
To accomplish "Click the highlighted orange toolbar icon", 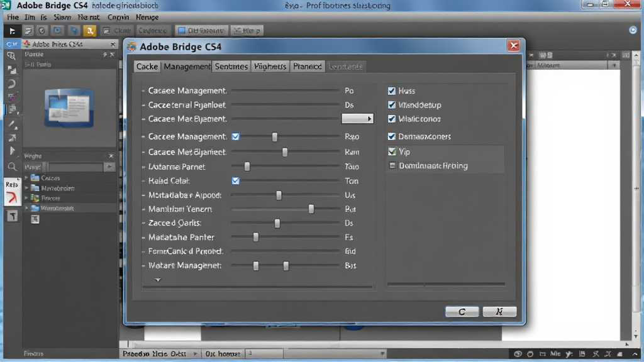I will tap(89, 31).
